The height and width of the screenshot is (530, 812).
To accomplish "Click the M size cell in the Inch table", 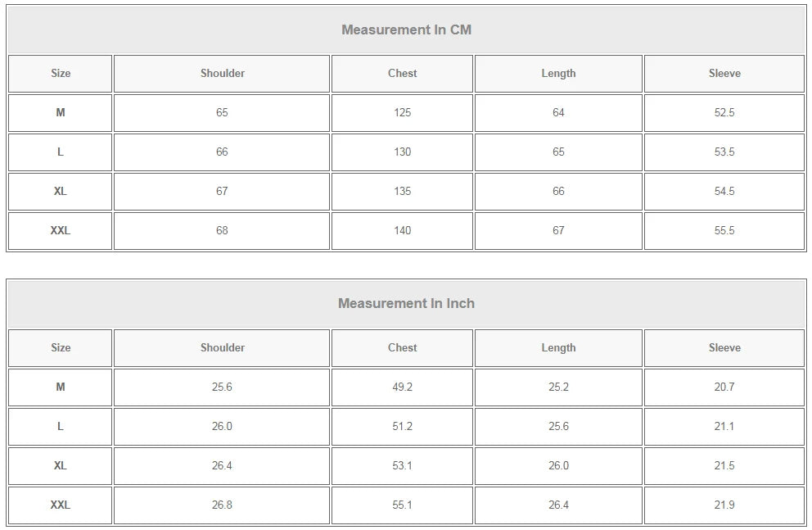I will pos(60,387).
